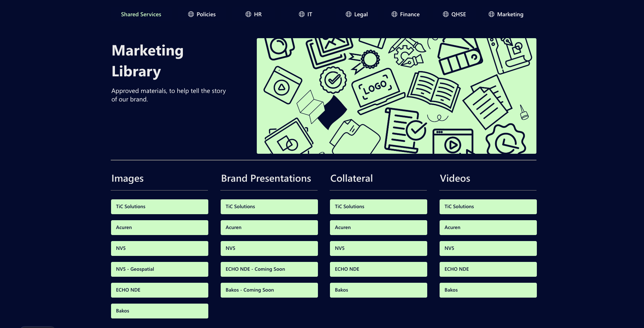The width and height of the screenshot is (644, 328).
Task: Click ECHO NDE - Coming Soon
Action: [x=269, y=269]
